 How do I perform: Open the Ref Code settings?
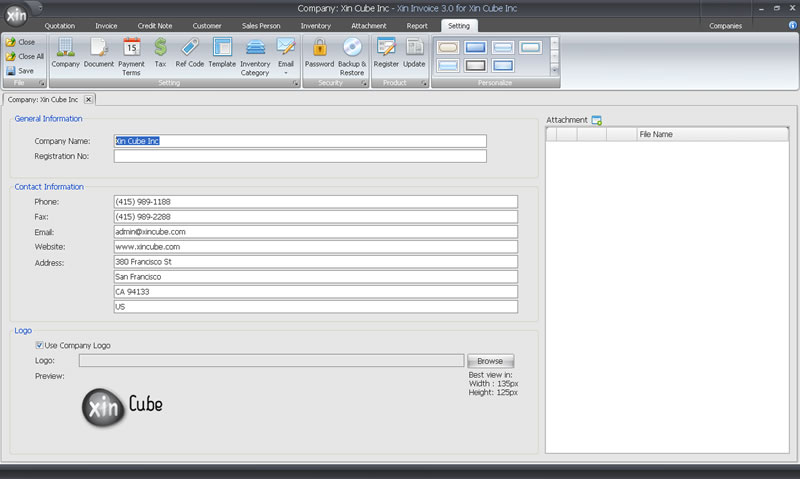pyautogui.click(x=189, y=53)
